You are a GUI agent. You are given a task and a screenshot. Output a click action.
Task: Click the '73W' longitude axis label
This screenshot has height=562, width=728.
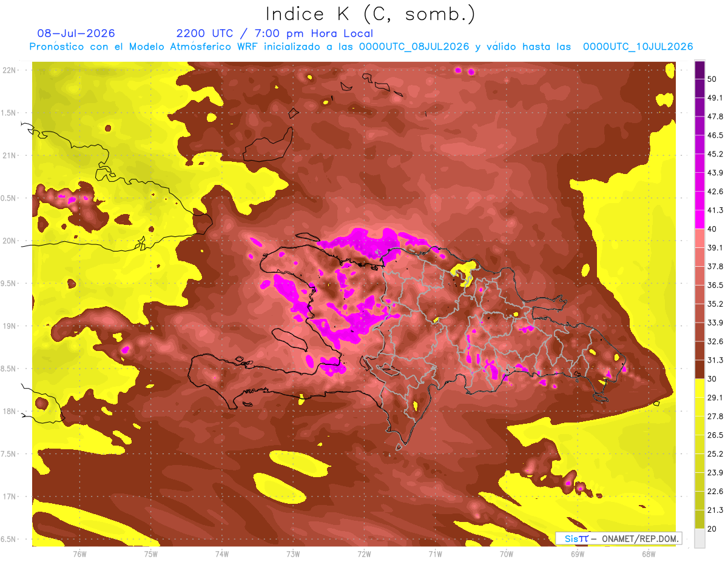tap(293, 554)
